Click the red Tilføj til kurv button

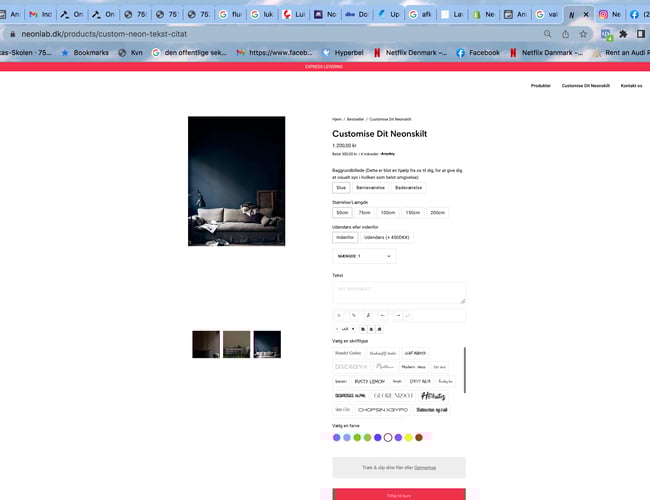(399, 495)
